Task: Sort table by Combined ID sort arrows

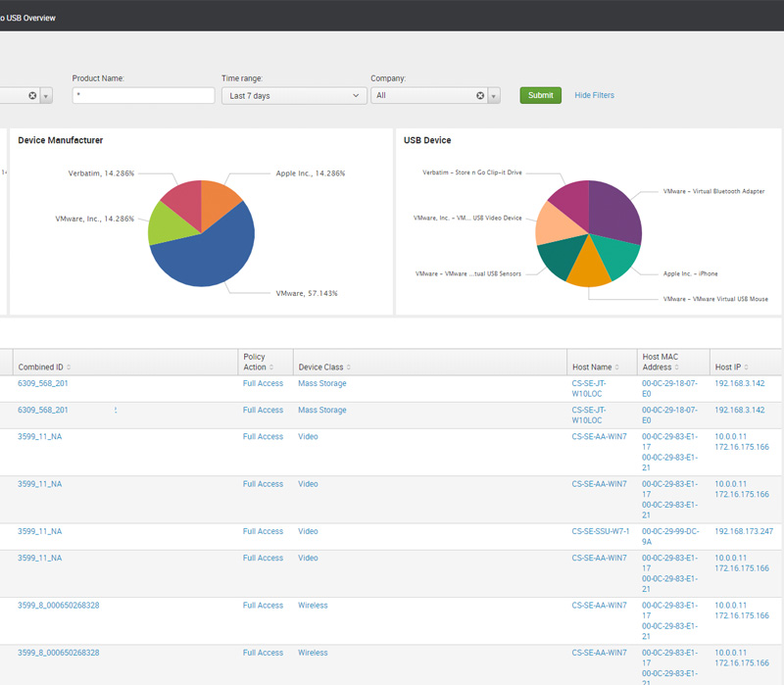Action: [x=69, y=367]
